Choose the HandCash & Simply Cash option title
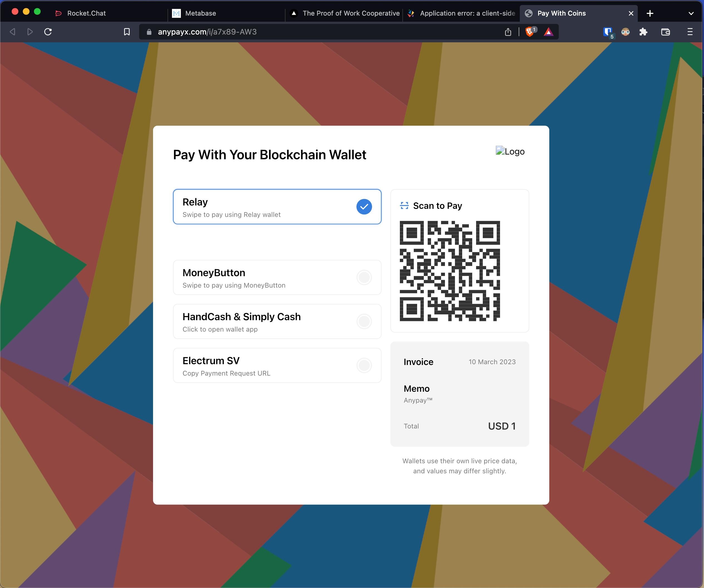Screen dimensions: 704x588 point(242,317)
